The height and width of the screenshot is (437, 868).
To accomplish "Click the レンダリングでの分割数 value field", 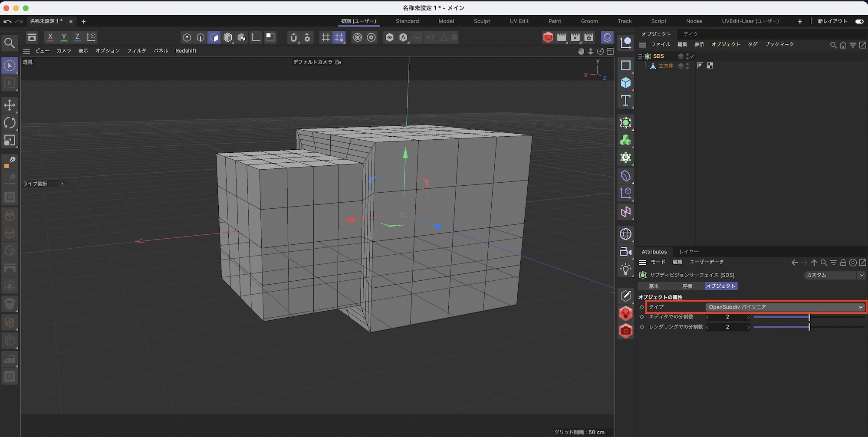I will tap(728, 327).
